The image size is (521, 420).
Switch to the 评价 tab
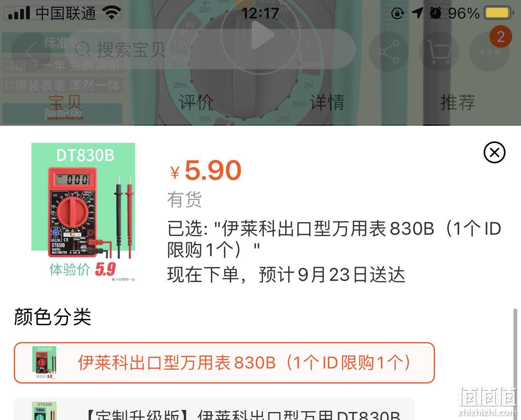pyautogui.click(x=196, y=103)
